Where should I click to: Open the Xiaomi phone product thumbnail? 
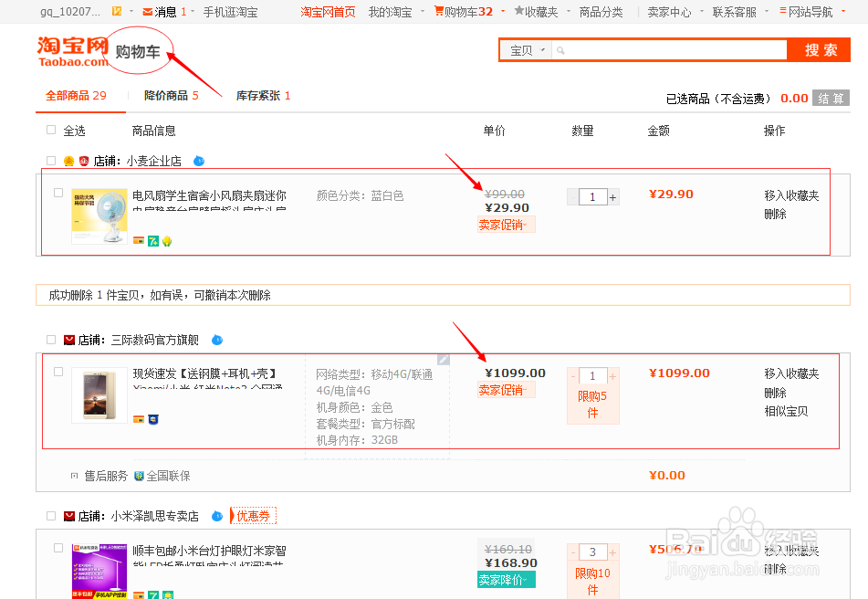coord(99,395)
